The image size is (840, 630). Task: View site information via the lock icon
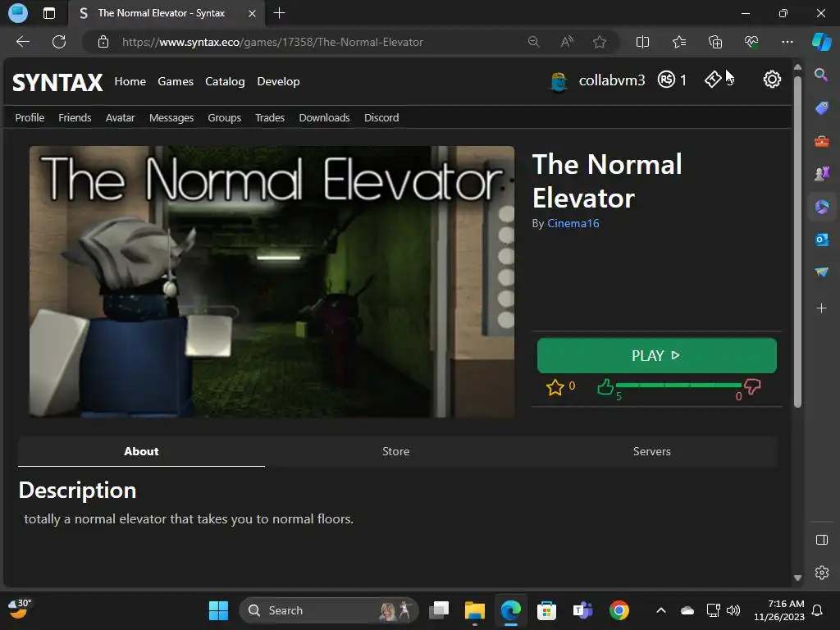click(x=103, y=42)
